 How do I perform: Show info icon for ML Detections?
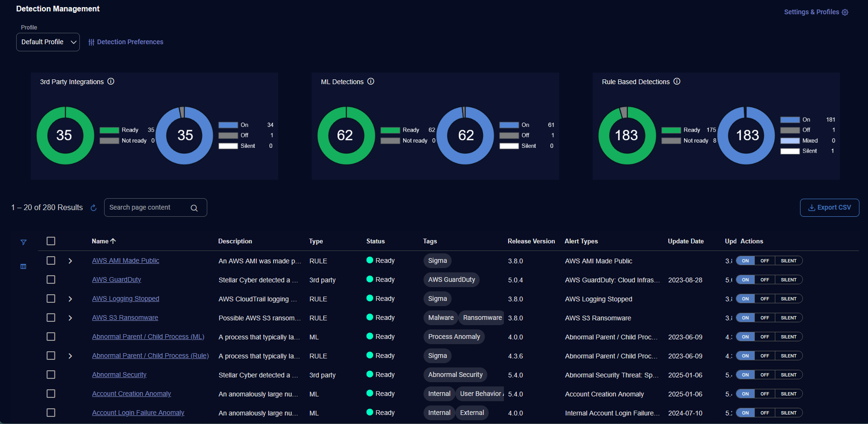[x=371, y=81]
